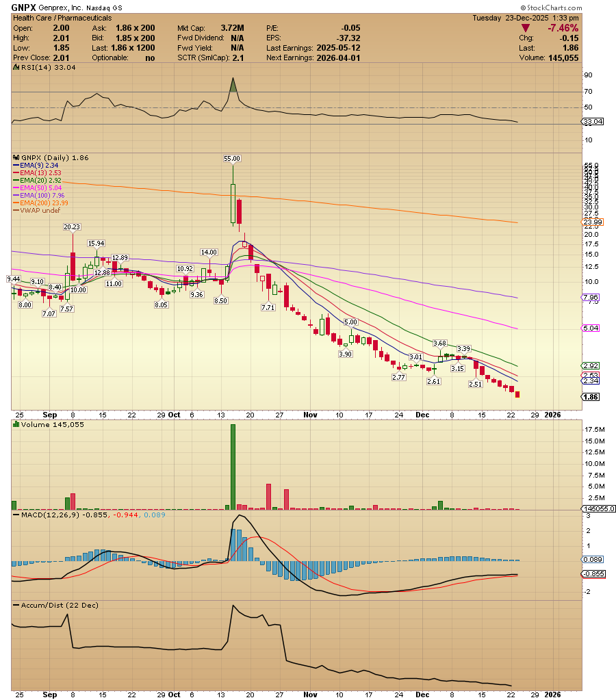Click the Volume legend bar icon
616x700 pixels.
pos(16,424)
